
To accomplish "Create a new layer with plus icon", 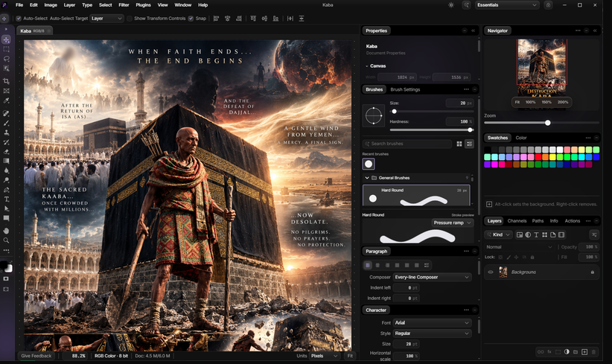I will click(x=584, y=352).
